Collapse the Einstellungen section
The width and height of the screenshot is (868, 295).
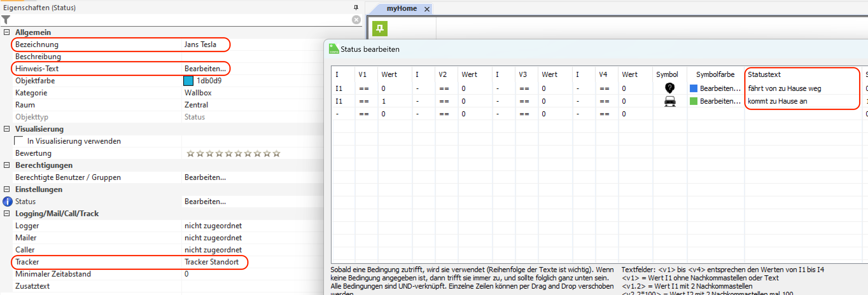tap(6, 189)
